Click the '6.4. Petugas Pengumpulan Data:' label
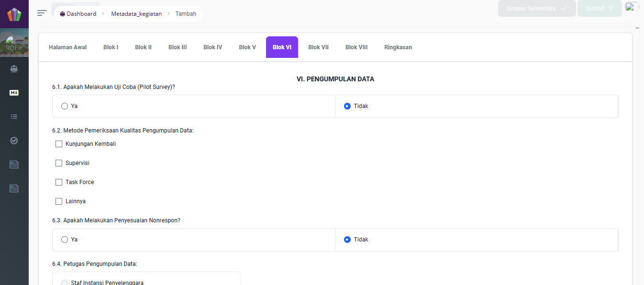The height and width of the screenshot is (285, 644). point(95,264)
